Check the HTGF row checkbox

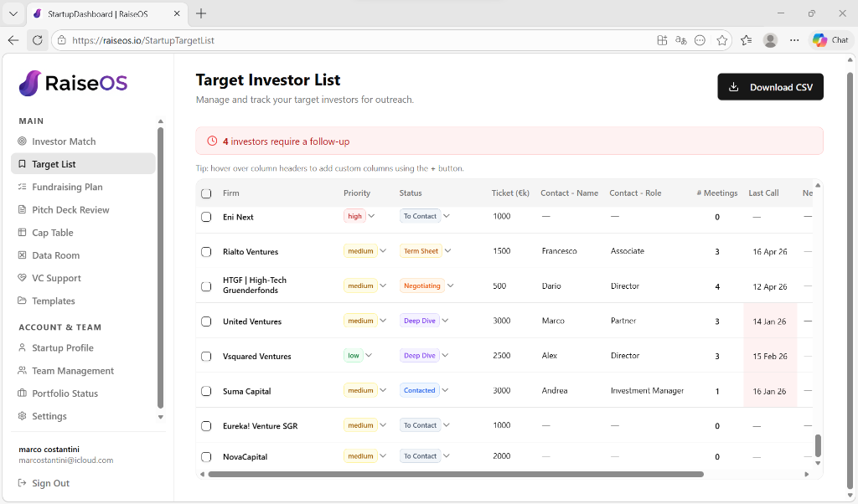tap(206, 286)
